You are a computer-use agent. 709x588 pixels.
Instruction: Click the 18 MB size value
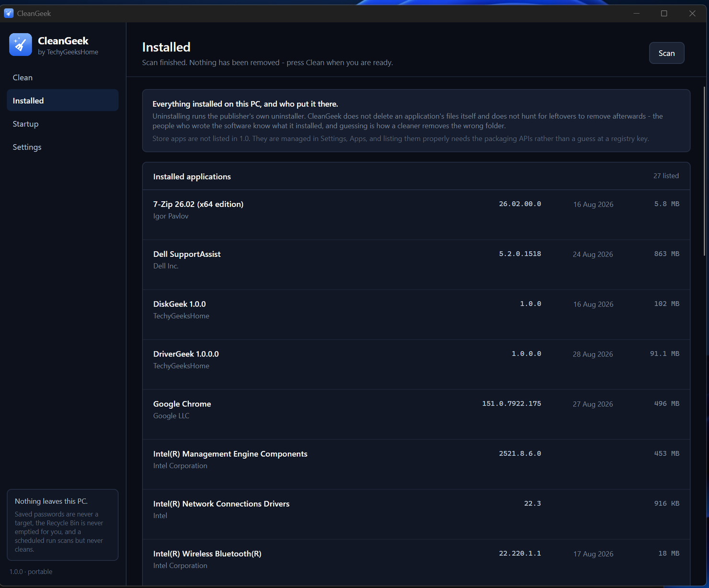(669, 553)
